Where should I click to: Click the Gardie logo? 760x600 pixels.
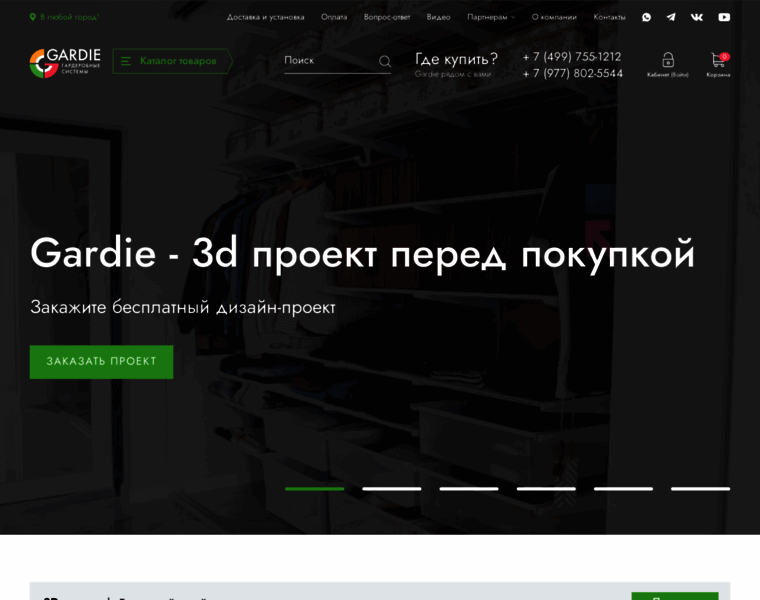[65, 62]
